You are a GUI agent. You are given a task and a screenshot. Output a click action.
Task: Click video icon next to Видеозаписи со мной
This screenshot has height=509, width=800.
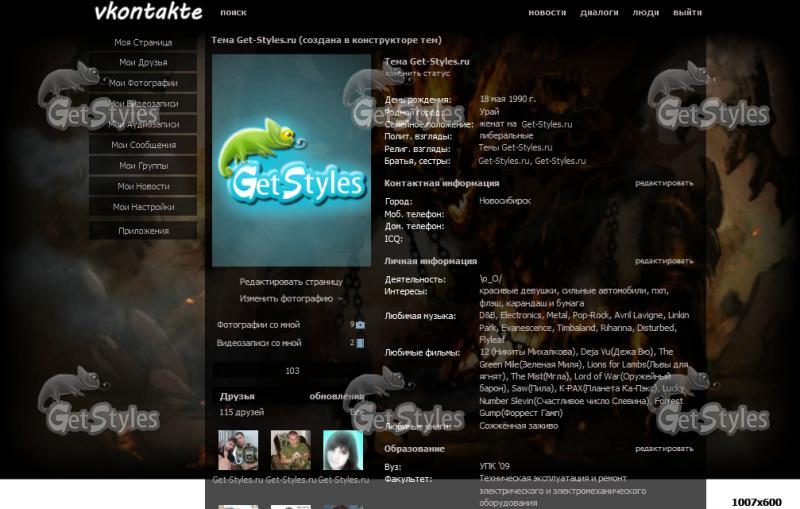(360, 343)
